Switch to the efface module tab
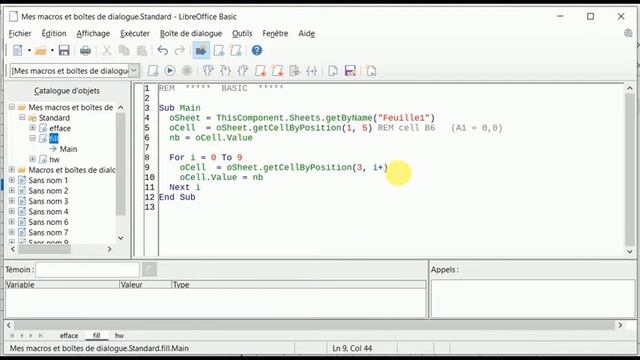The height and width of the screenshot is (360, 640). (69, 336)
